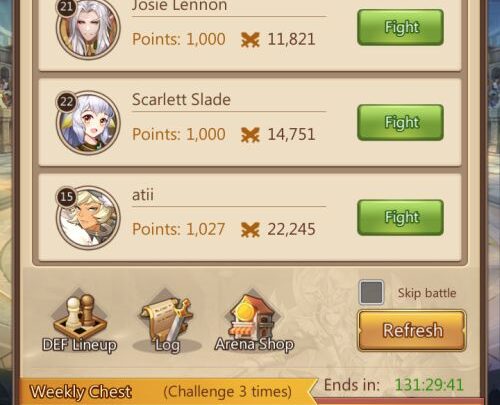Fight against Josie Lennon
This screenshot has width=500, height=405.
[400, 27]
